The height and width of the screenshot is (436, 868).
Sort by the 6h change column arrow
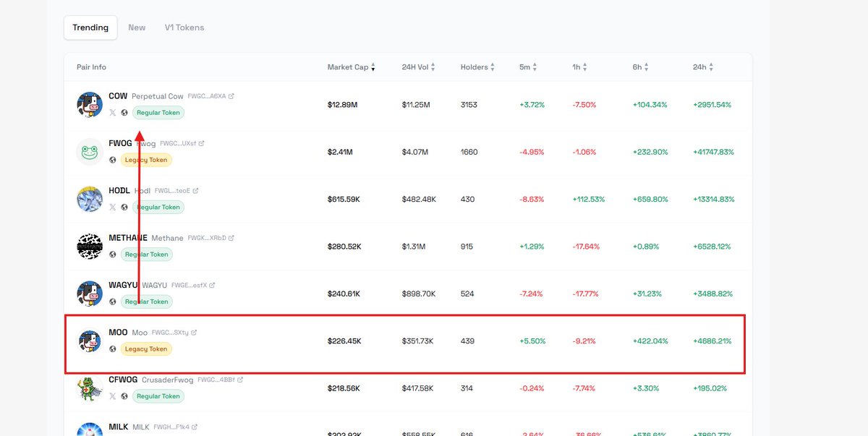click(x=647, y=67)
